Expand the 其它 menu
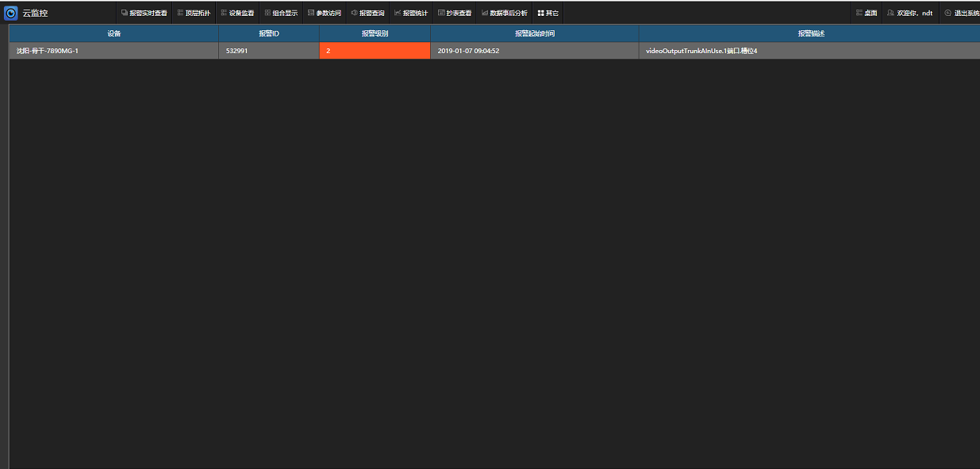The width and height of the screenshot is (980, 469). 548,13
